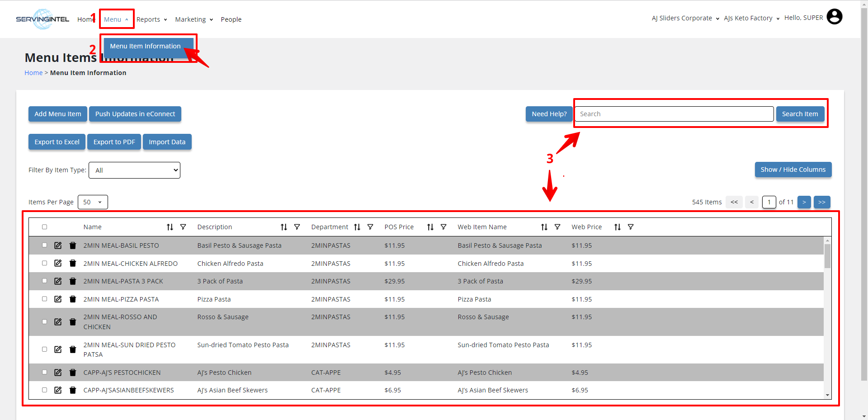The height and width of the screenshot is (420, 868).
Task: Open the Web Price filter icon
Action: coord(631,227)
